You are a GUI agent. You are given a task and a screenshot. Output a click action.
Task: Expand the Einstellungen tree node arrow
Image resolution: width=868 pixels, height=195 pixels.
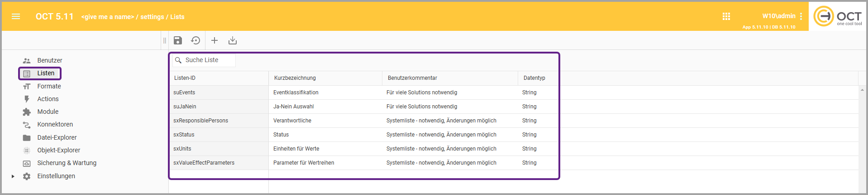pyautogui.click(x=13, y=176)
